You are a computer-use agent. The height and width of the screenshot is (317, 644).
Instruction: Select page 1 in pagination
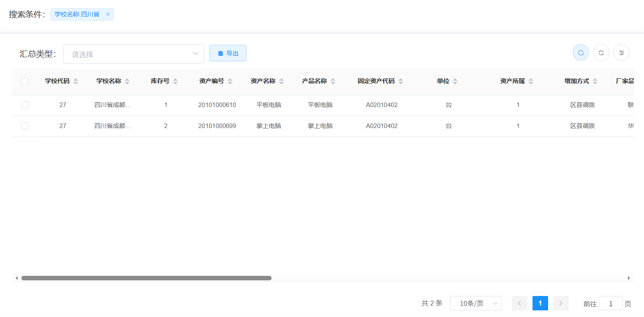tap(540, 303)
